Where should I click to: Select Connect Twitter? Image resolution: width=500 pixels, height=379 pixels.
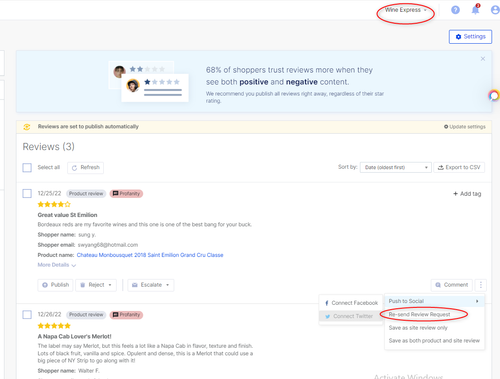point(351,316)
